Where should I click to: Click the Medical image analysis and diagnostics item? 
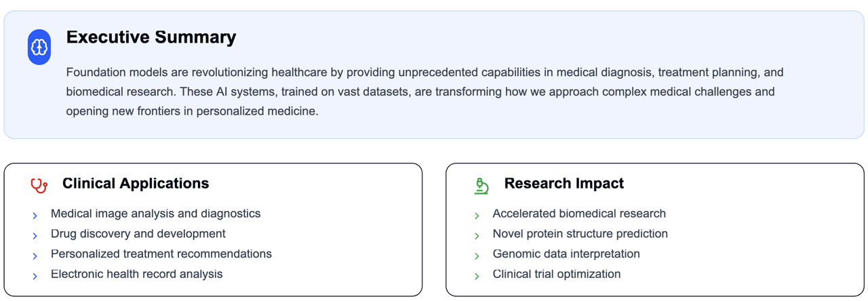click(155, 214)
